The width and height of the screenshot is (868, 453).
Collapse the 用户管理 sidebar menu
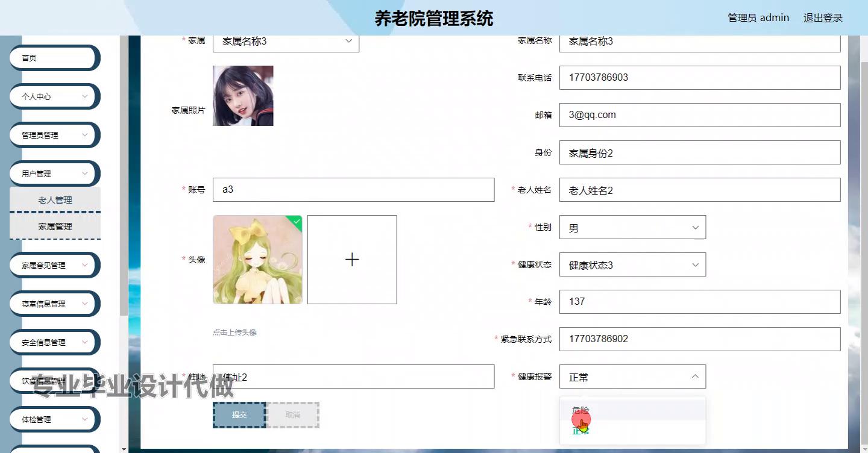pyautogui.click(x=54, y=173)
